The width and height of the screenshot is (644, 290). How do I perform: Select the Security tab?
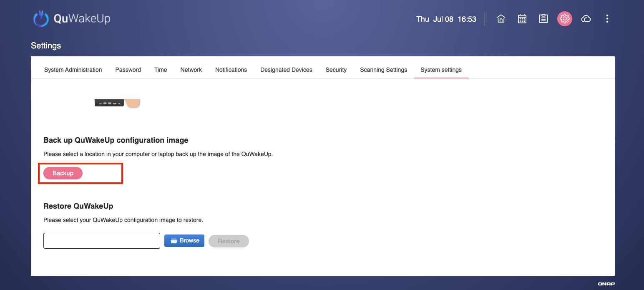click(x=336, y=70)
